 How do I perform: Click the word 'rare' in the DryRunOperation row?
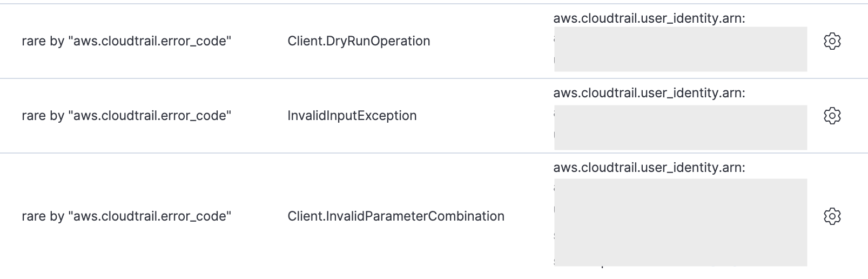point(33,42)
